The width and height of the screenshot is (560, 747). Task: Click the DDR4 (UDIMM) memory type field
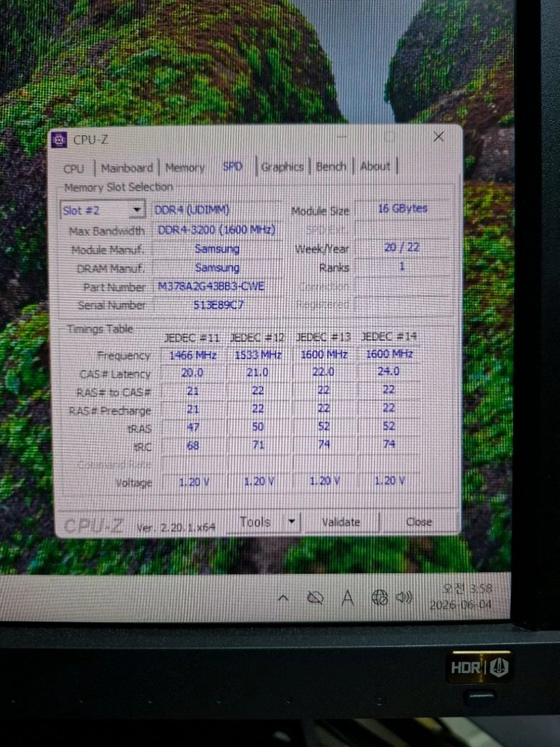[217, 210]
